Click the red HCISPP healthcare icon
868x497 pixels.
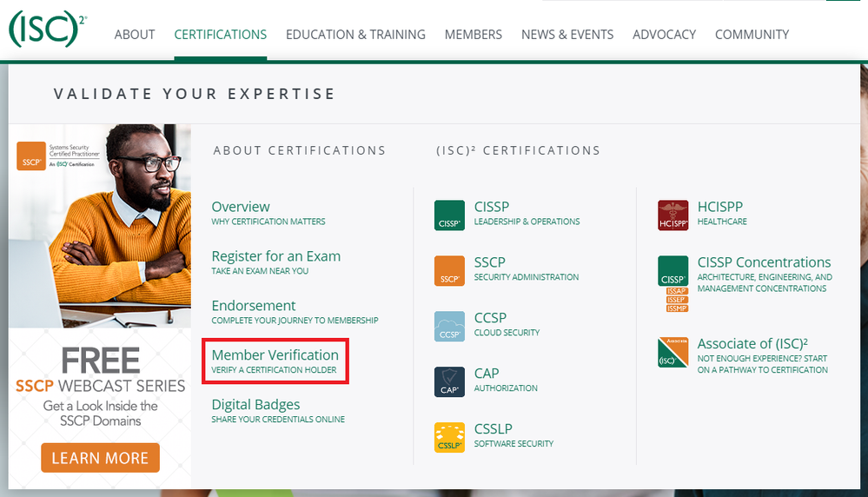pyautogui.click(x=673, y=215)
